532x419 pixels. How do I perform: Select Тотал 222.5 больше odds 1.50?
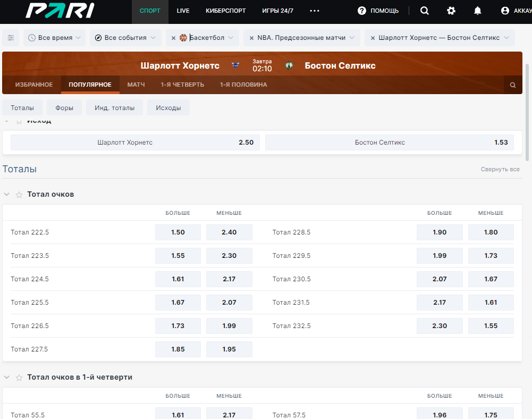[x=178, y=232]
